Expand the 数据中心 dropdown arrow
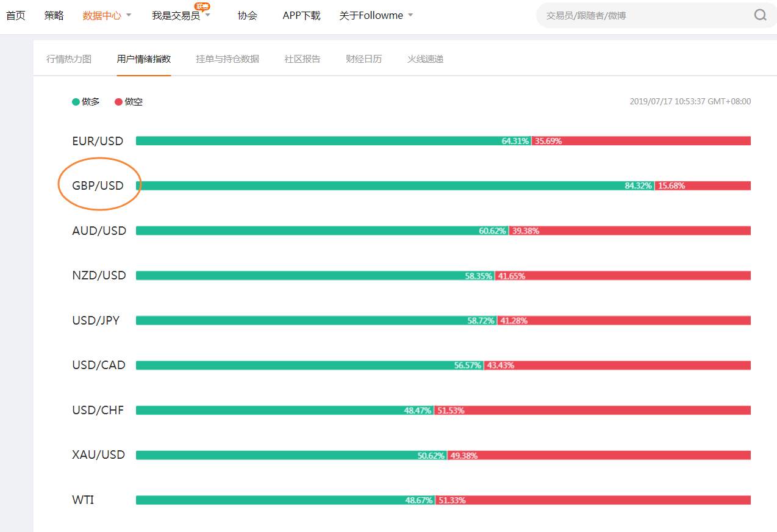Viewport: 777px width, 532px height. [x=129, y=15]
